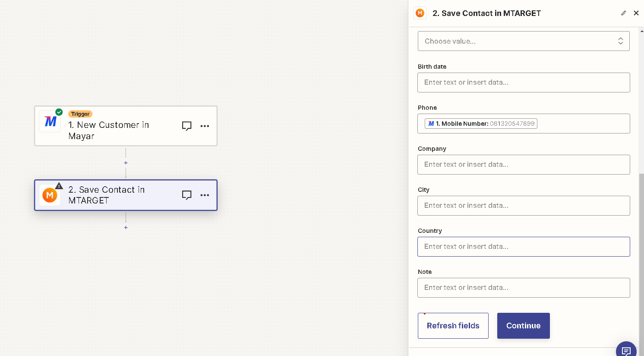Close the step editor panel

pyautogui.click(x=636, y=13)
